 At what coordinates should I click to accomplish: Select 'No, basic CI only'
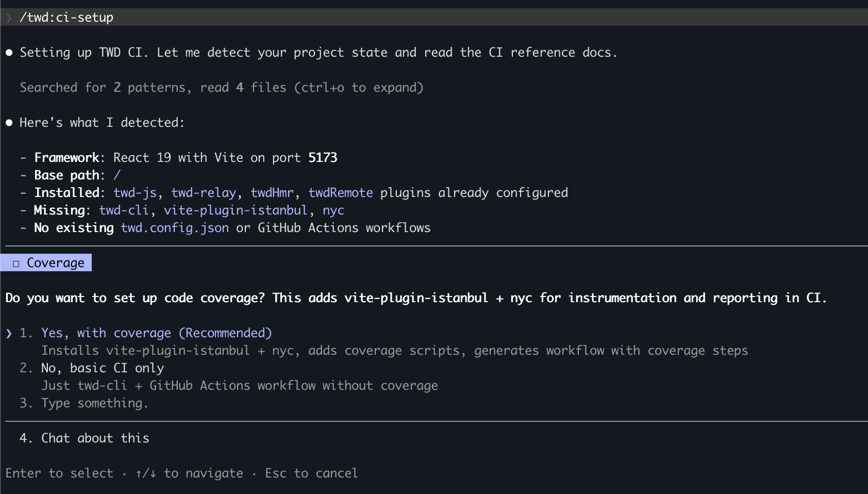(x=103, y=368)
